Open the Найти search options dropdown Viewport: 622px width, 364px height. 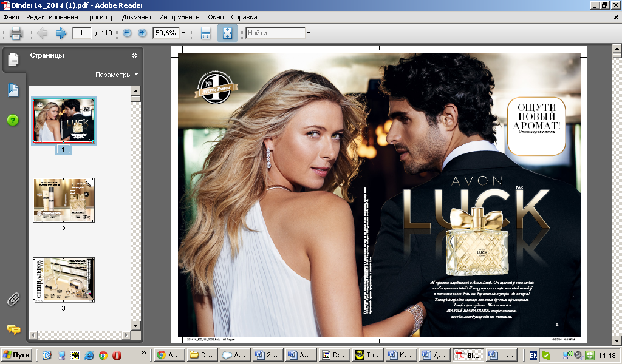click(309, 33)
